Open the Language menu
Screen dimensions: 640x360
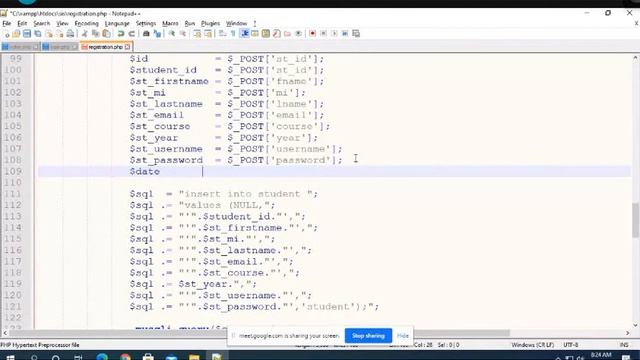tap(117, 23)
